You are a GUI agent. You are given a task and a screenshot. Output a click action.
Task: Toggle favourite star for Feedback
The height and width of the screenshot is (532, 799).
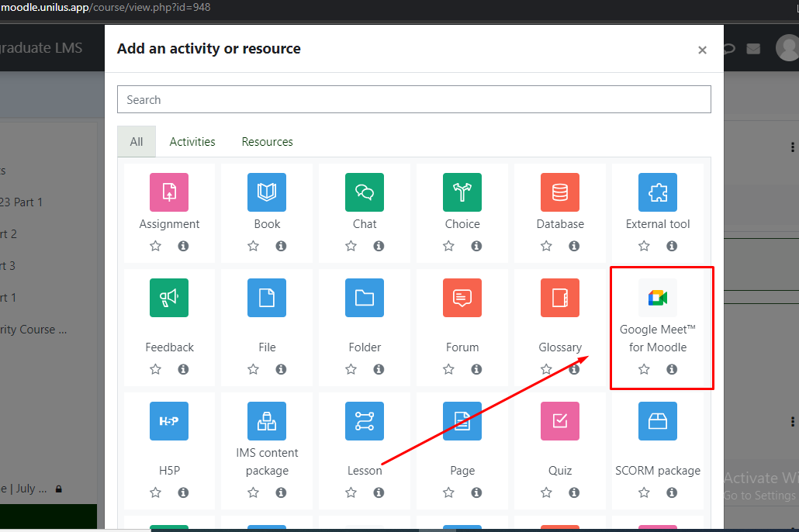[155, 369]
